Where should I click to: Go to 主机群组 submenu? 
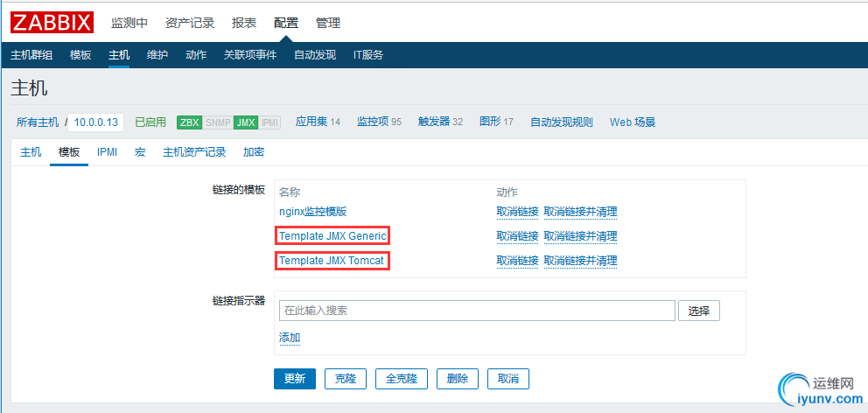[31, 55]
